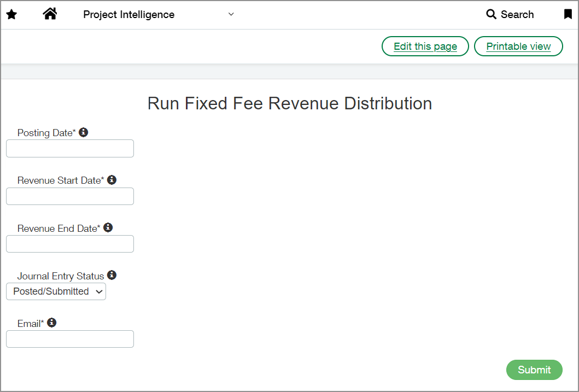579x392 pixels.
Task: Open the Project Intelligence dropdown
Action: [x=231, y=14]
